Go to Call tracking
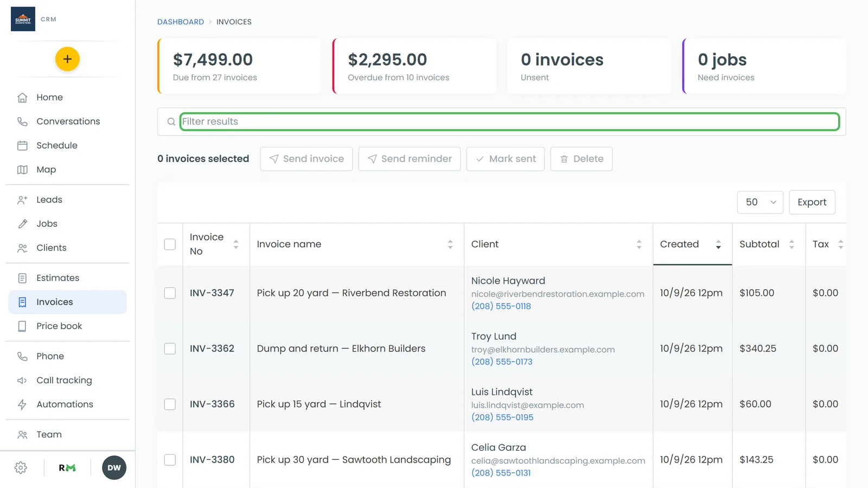The image size is (868, 488). [67, 380]
